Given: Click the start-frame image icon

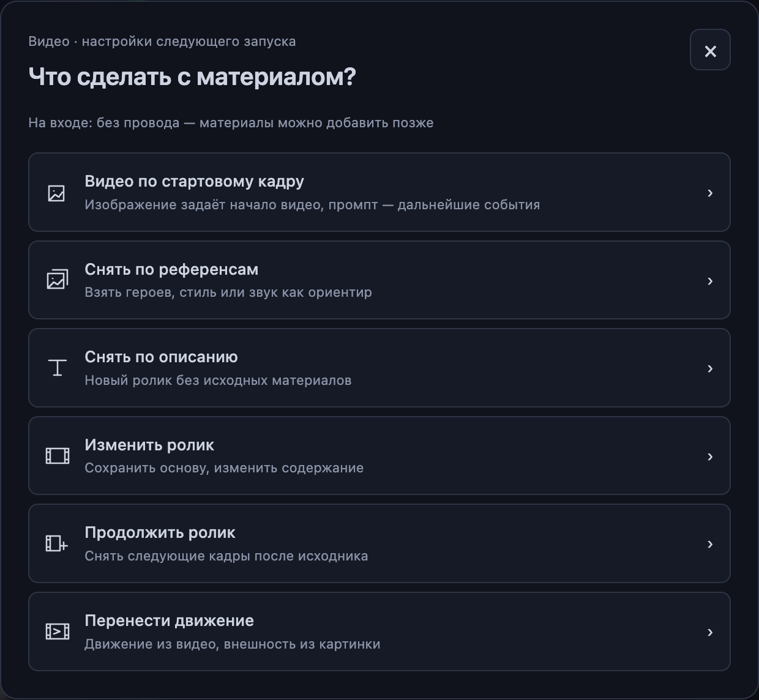Looking at the screenshot, I should (x=56, y=193).
